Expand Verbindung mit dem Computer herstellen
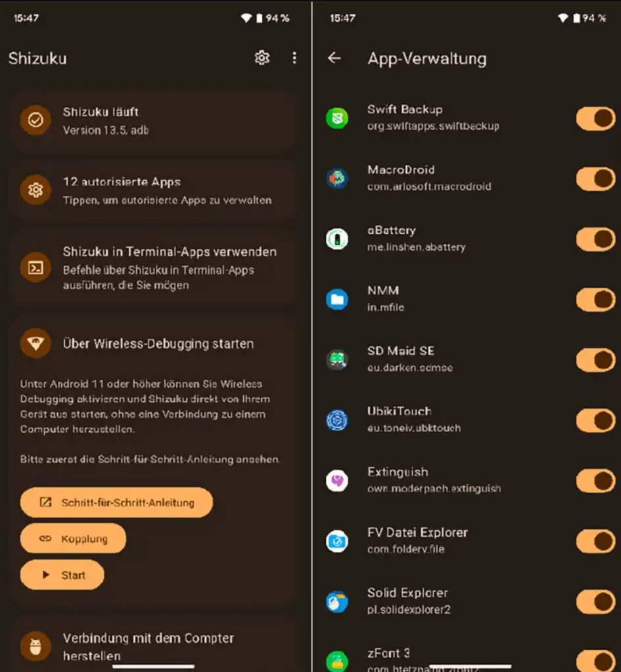 tap(154, 646)
